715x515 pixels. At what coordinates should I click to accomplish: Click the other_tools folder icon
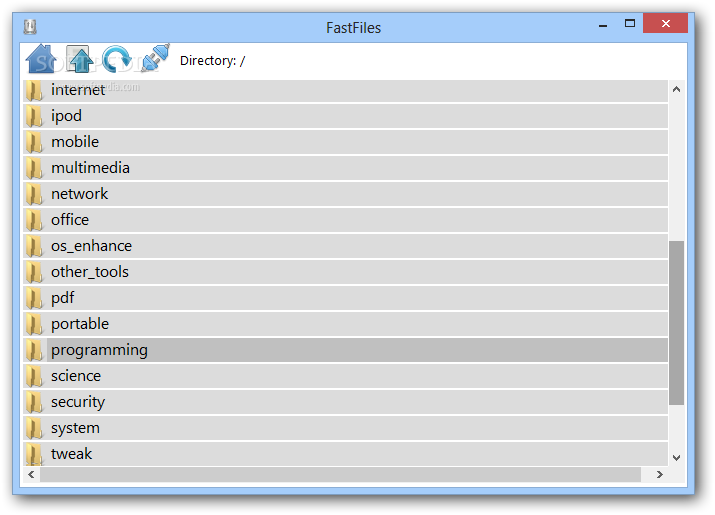pos(34,272)
